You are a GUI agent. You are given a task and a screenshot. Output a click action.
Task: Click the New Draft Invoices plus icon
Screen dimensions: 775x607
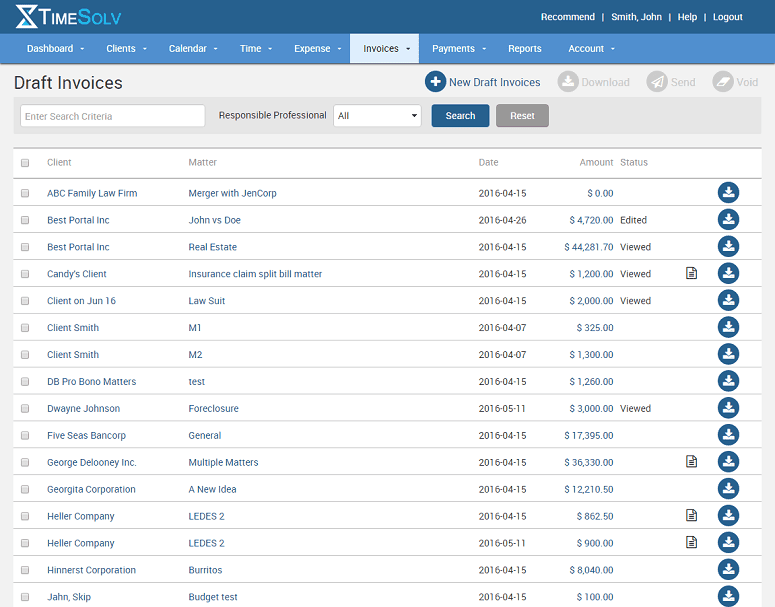coord(435,82)
